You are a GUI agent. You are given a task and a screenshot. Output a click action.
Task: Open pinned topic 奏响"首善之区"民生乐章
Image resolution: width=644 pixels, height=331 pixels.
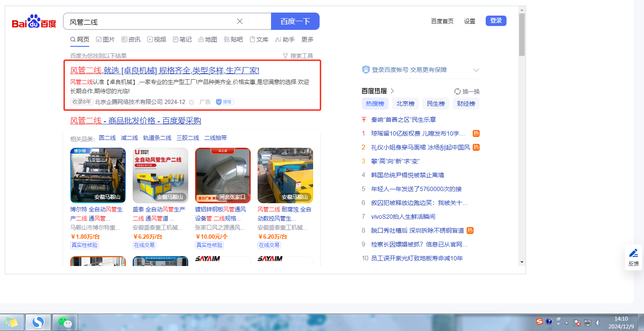coord(404,120)
